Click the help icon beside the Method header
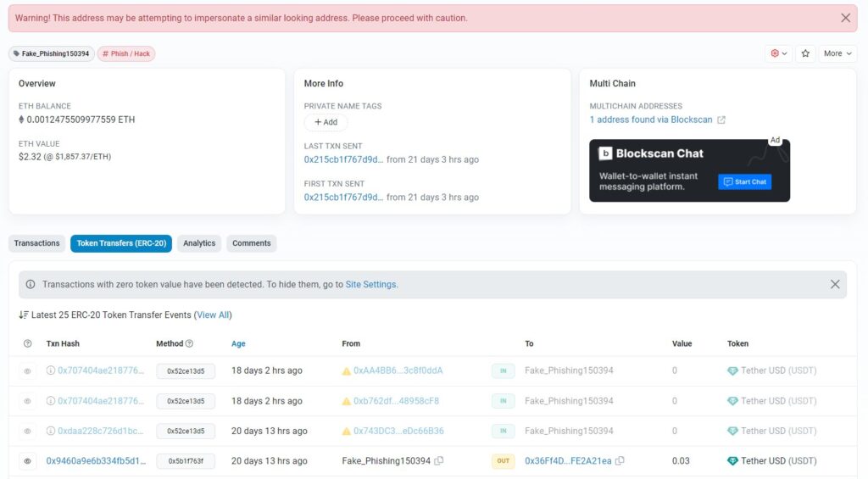This screenshot has height=479, width=868. (189, 343)
